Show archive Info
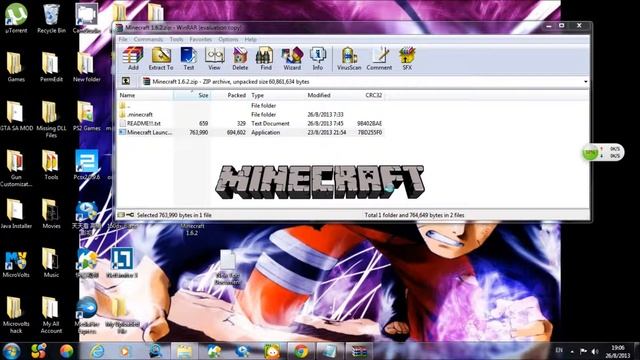640x360 pixels. pos(318,59)
